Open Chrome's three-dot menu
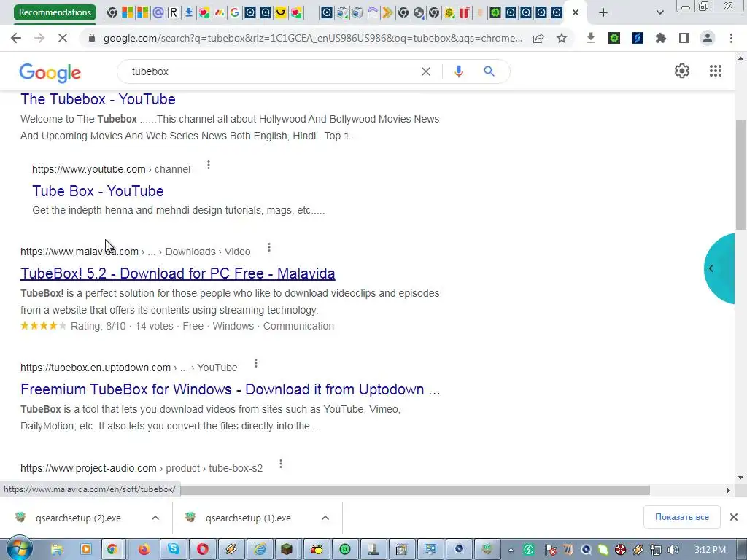Screen dimensions: 747x560 pos(731,38)
